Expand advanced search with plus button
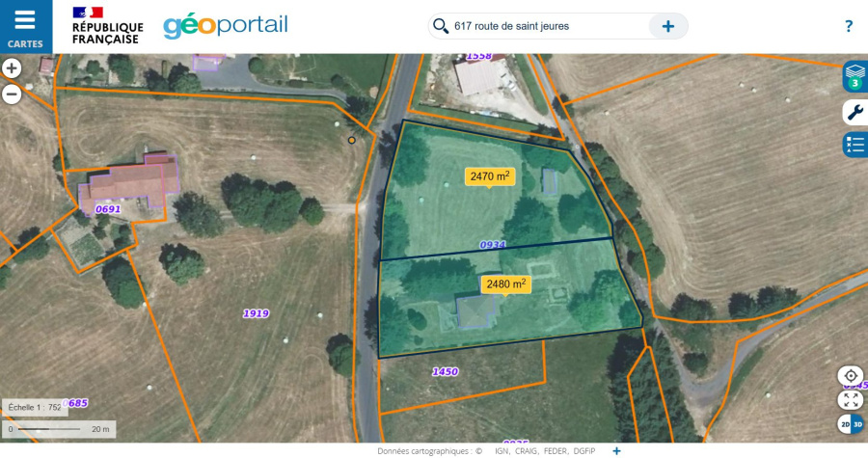 tap(667, 26)
